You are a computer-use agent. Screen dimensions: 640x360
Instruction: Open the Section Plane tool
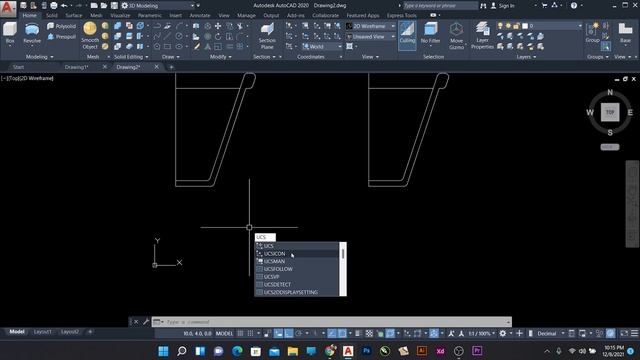click(267, 36)
